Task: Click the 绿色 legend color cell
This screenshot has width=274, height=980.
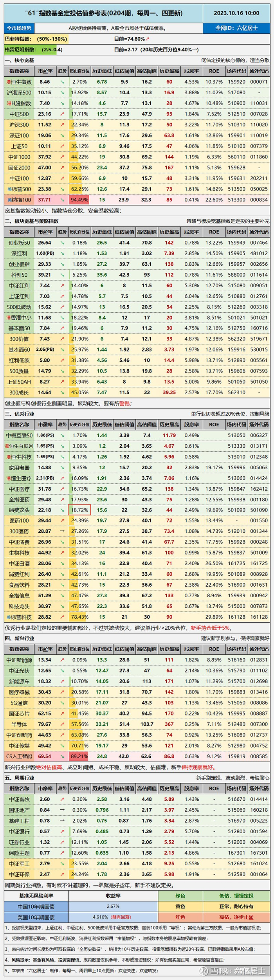Action: coord(180,896)
